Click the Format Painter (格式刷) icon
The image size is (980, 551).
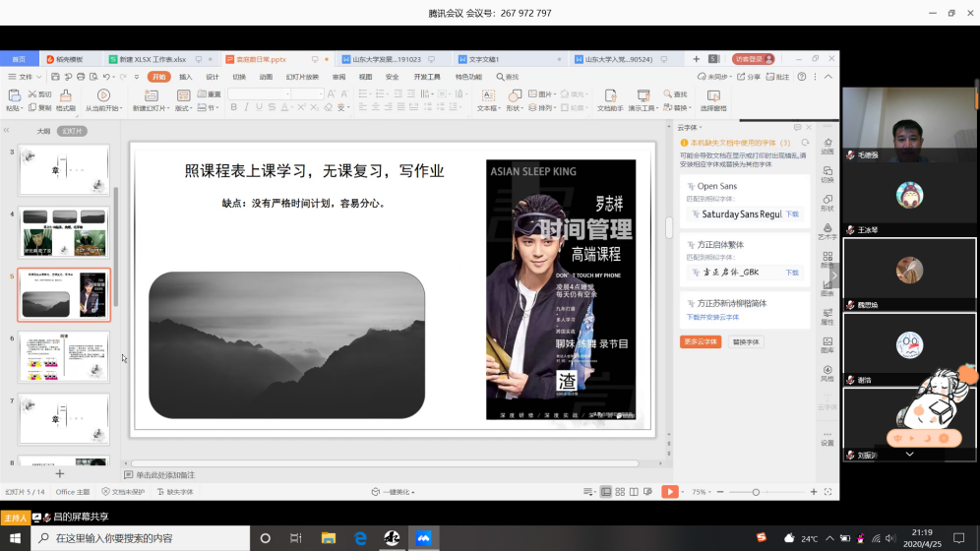click(66, 96)
